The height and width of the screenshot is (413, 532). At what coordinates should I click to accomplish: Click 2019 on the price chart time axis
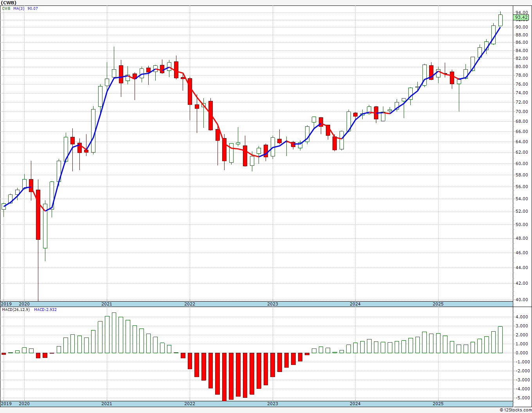(6, 304)
